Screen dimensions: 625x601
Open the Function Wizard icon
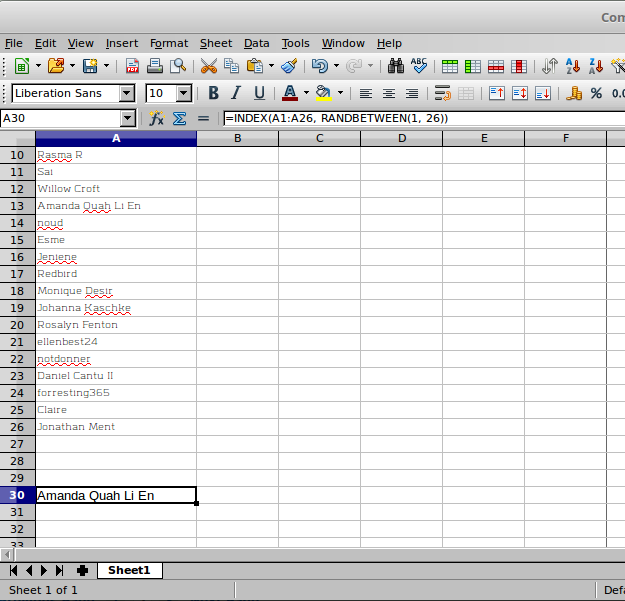point(157,118)
